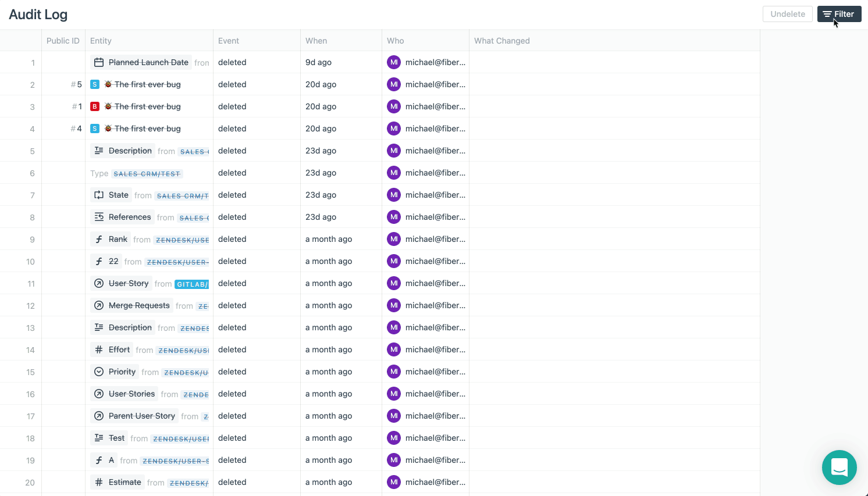Screen dimensions: 868x496
Task: Click the disabled Undelete button
Action: click(x=787, y=14)
